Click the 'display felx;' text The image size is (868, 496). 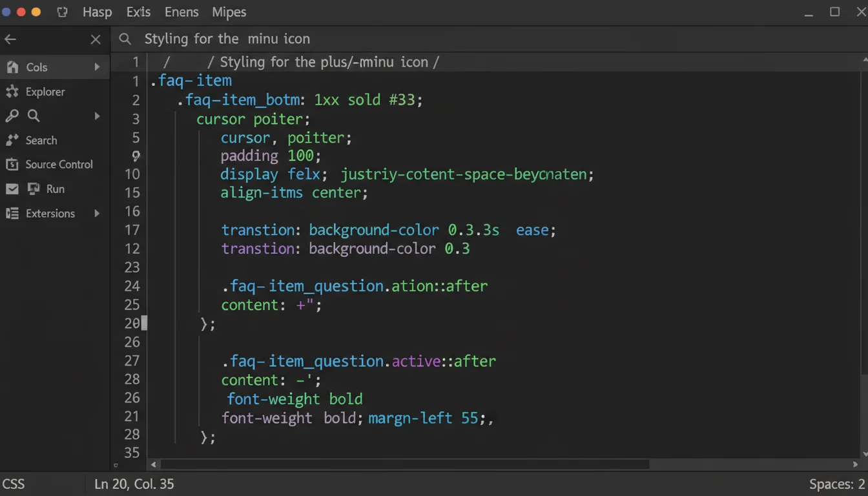pyautogui.click(x=274, y=174)
